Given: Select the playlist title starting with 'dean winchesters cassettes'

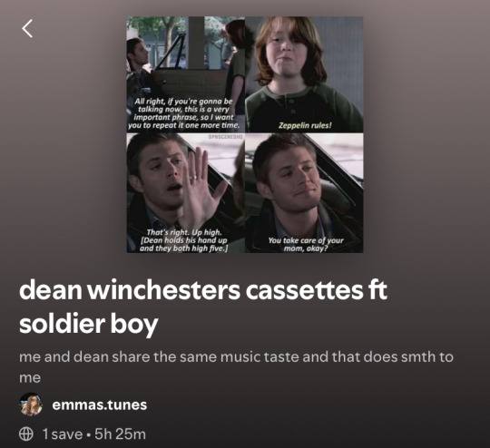Looking at the screenshot, I should click(203, 307).
